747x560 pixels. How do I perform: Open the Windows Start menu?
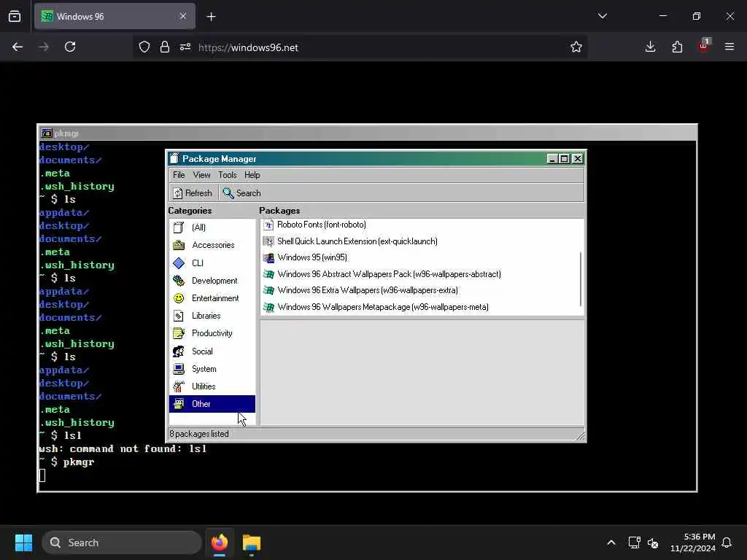coord(23,542)
